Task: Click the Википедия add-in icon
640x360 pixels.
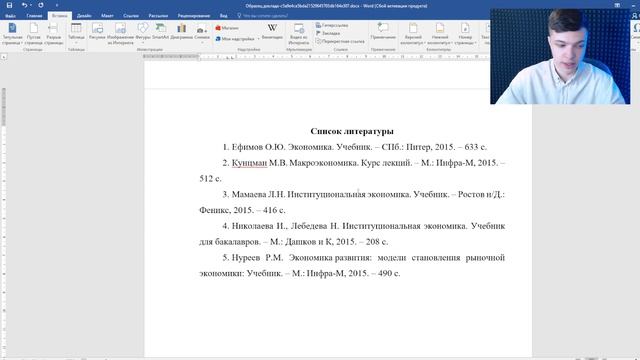Action: (x=272, y=32)
